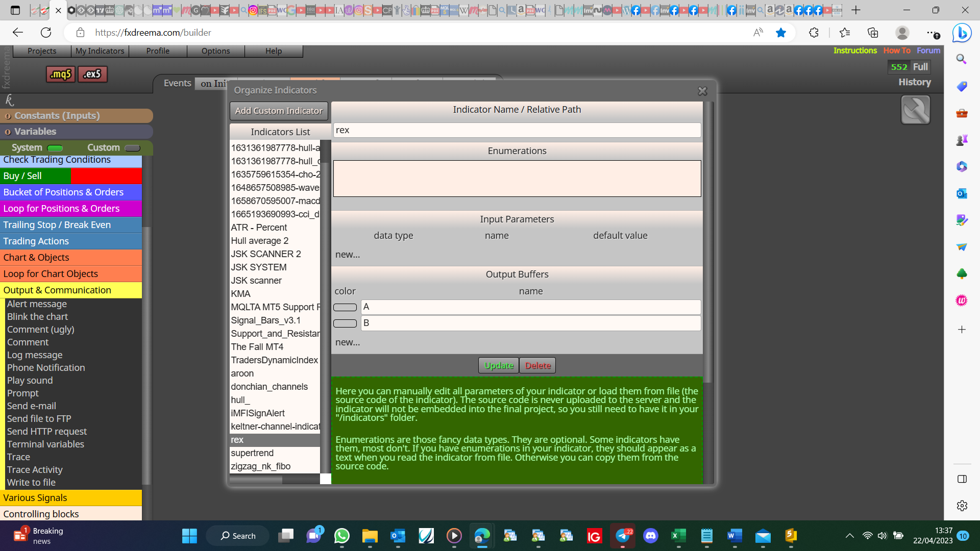Screen dimensions: 980x551
Task: Toggle the System blocks switch
Action: [55, 148]
